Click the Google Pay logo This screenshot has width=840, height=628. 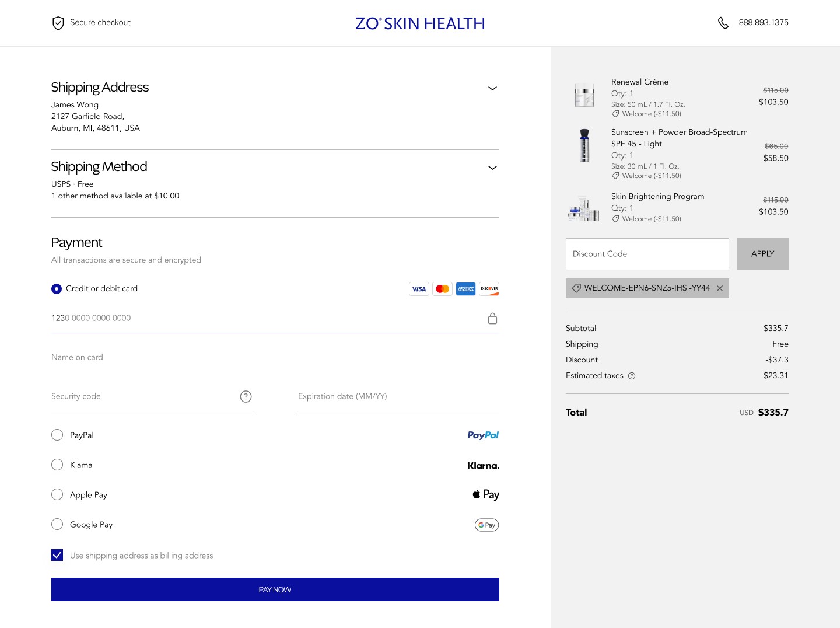tap(487, 525)
